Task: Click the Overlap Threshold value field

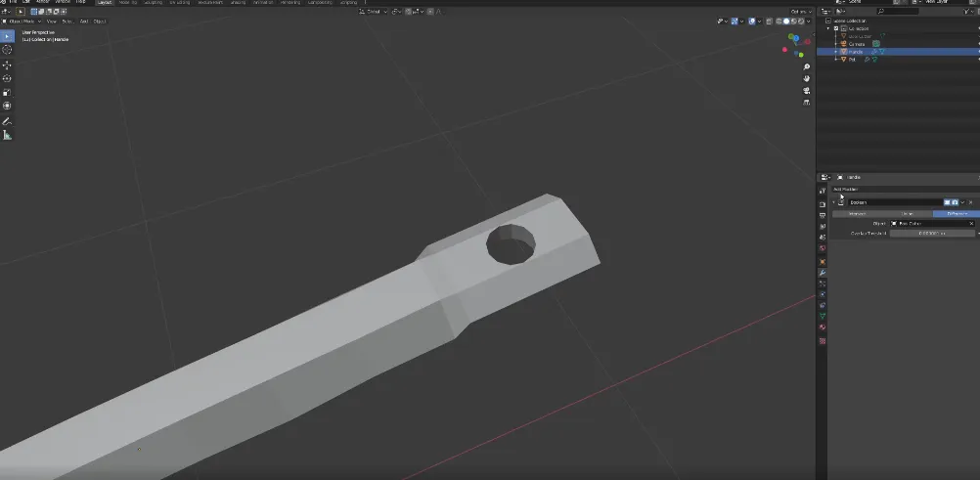Action: (x=932, y=234)
